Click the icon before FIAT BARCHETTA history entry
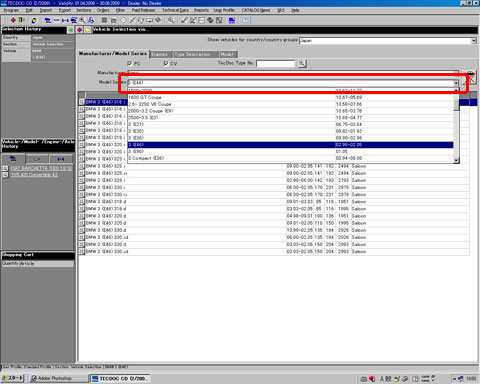Screen dimensions: 480x384 click(5, 168)
